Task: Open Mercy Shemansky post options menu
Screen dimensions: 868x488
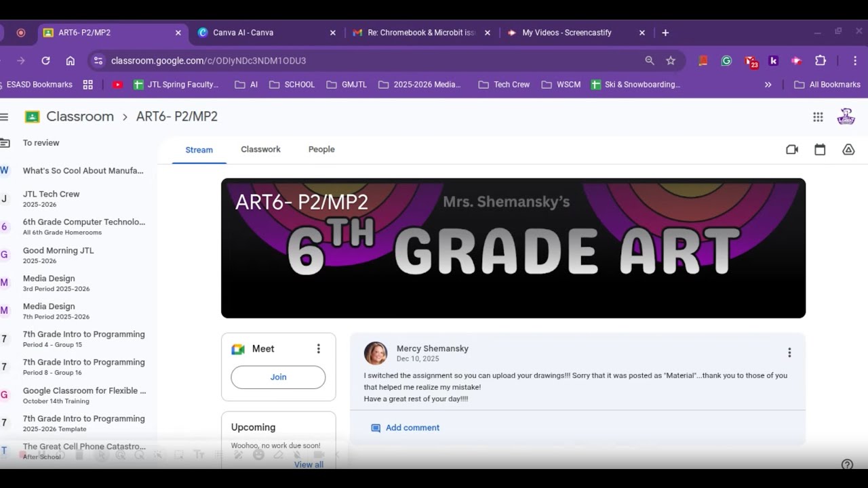Action: tap(789, 352)
